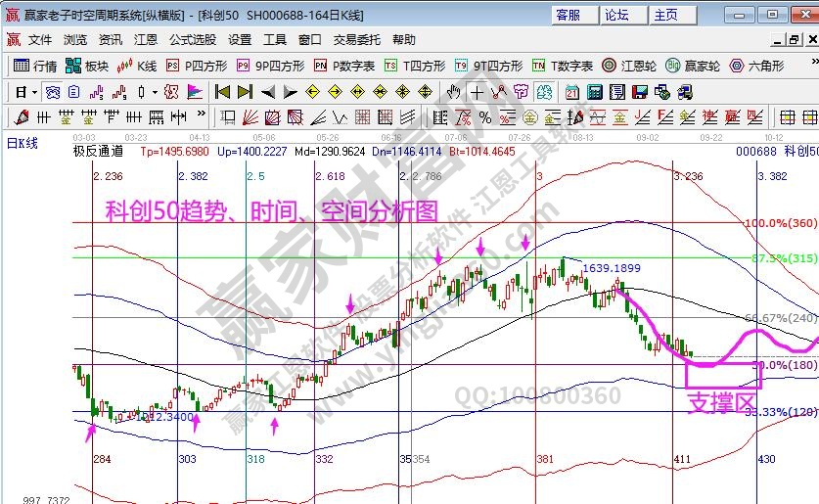
Task: Expand the 日 period dropdown arrow
Action: [x=34, y=92]
